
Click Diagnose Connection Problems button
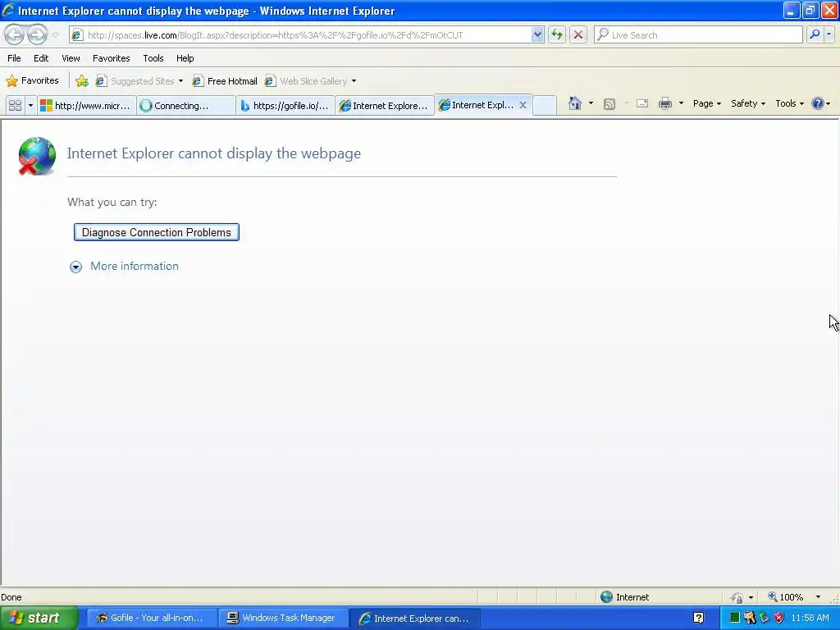(x=157, y=232)
